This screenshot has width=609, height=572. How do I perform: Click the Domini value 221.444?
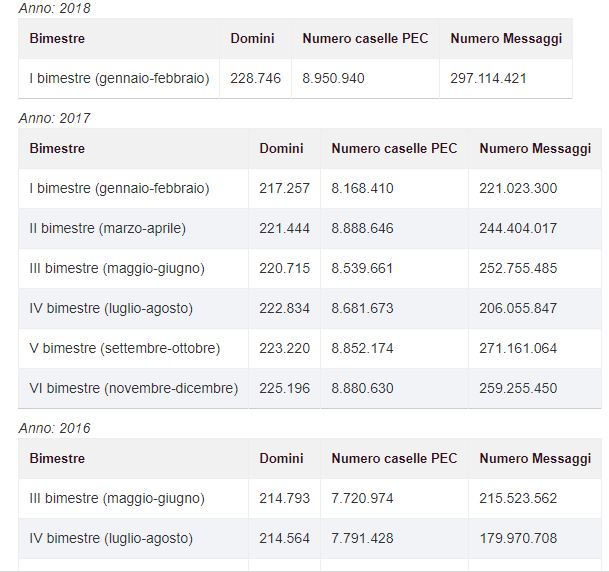pyautogui.click(x=284, y=228)
